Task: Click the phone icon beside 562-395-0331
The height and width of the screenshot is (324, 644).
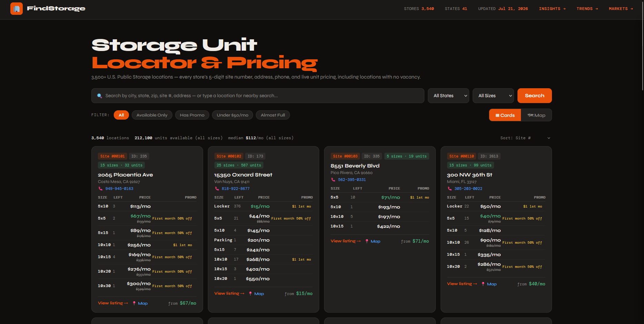Action: [x=333, y=180]
